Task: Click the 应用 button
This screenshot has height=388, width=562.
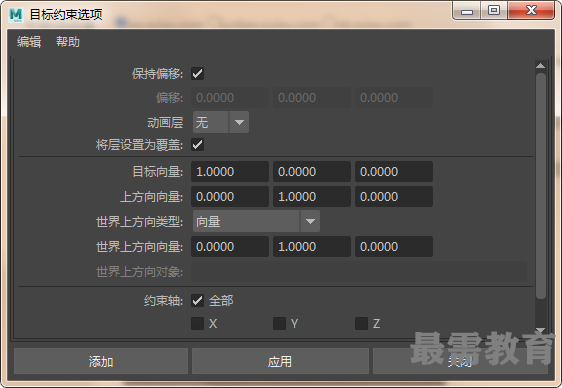Action: tap(280, 361)
